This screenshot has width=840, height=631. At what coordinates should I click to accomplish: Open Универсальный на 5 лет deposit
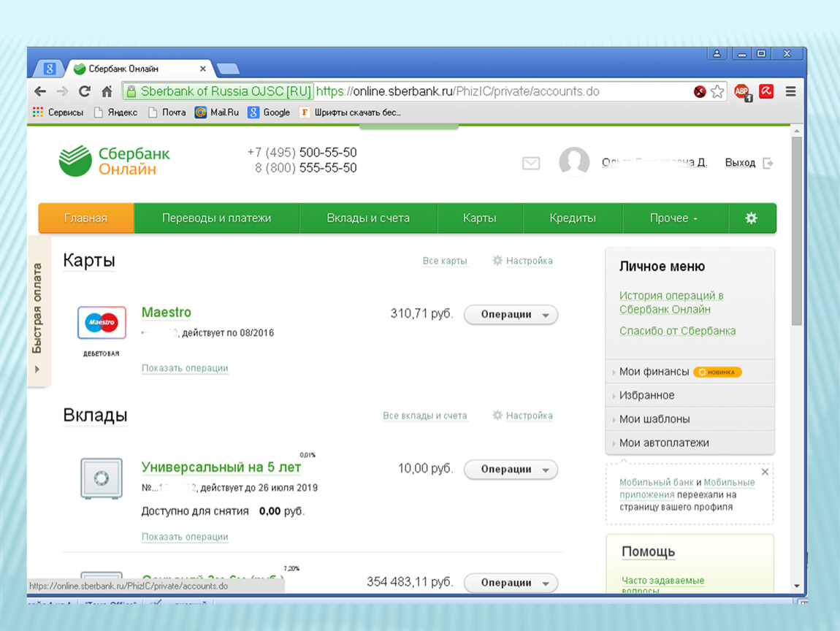tap(221, 467)
